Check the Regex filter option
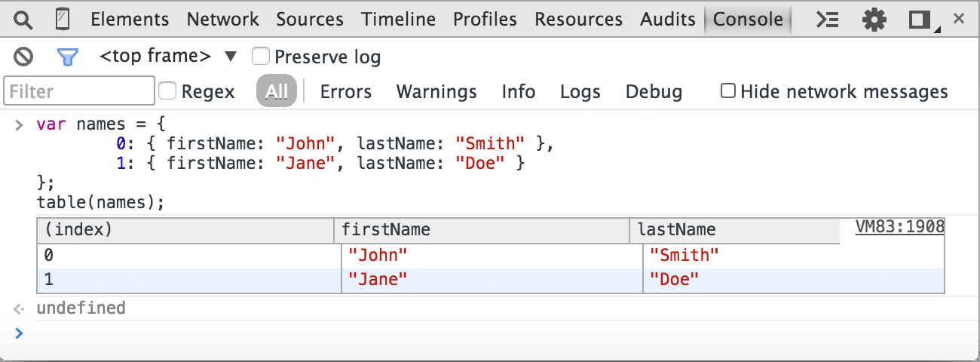980x362 pixels. [168, 91]
